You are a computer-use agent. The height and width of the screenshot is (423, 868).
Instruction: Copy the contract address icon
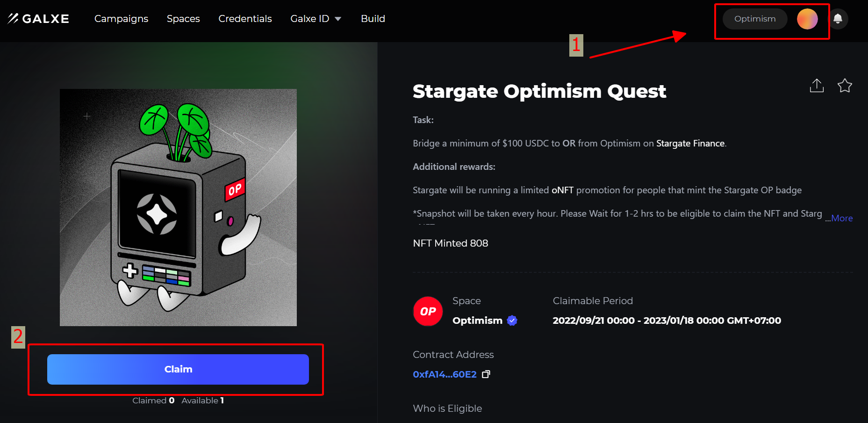coord(486,374)
